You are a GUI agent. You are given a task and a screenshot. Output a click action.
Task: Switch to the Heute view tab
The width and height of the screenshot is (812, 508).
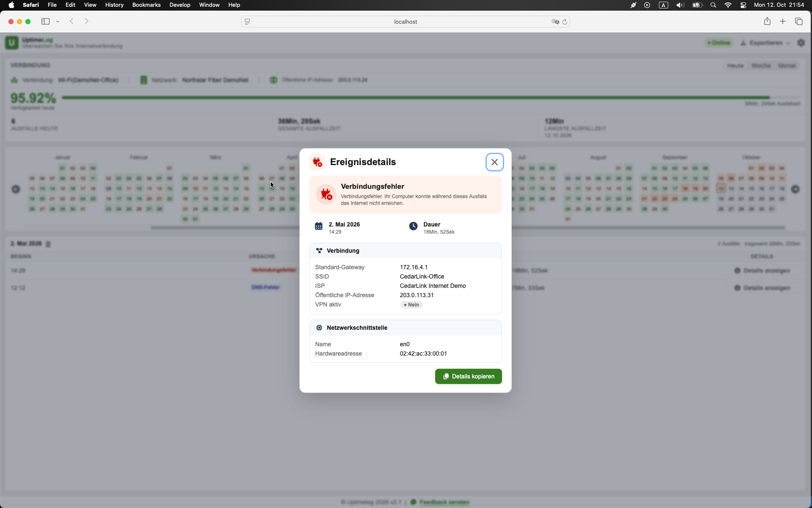(x=735, y=66)
